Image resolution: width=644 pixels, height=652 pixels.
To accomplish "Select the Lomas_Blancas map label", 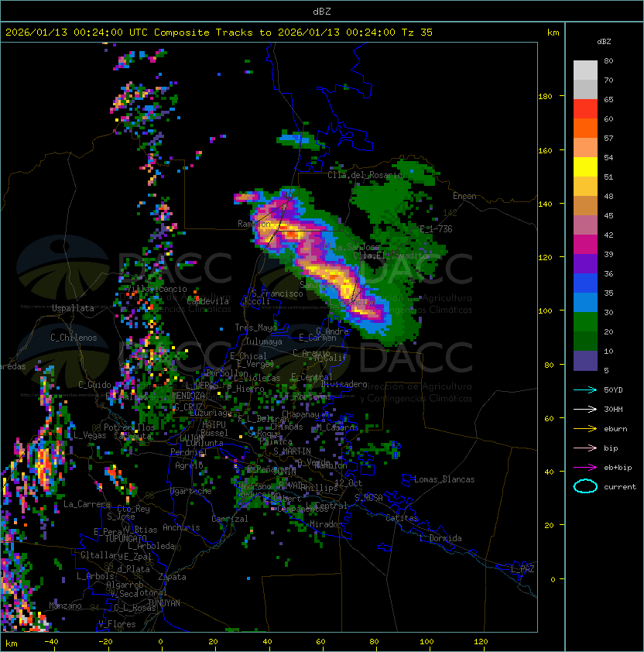I will tap(444, 479).
